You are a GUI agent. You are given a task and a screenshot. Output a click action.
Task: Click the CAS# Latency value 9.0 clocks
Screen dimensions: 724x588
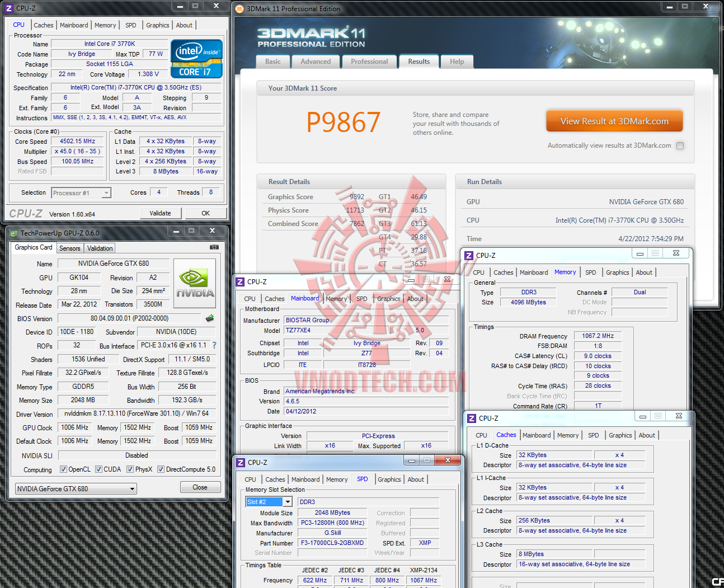click(x=598, y=356)
